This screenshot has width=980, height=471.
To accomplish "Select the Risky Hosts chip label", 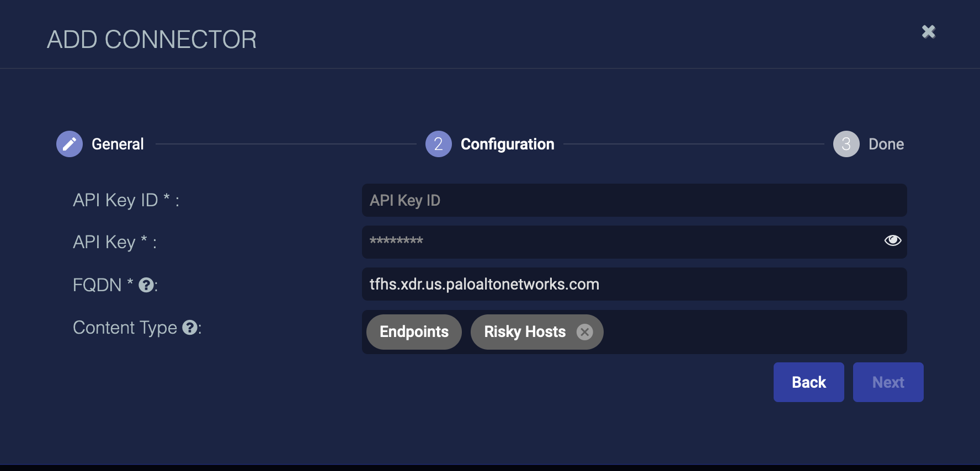I will 525,331.
